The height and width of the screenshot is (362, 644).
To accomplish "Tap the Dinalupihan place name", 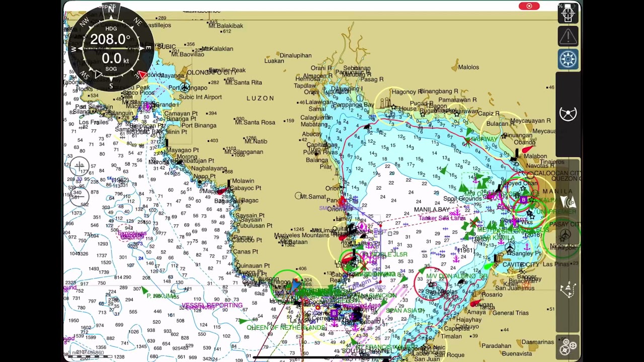I will coord(296,55).
